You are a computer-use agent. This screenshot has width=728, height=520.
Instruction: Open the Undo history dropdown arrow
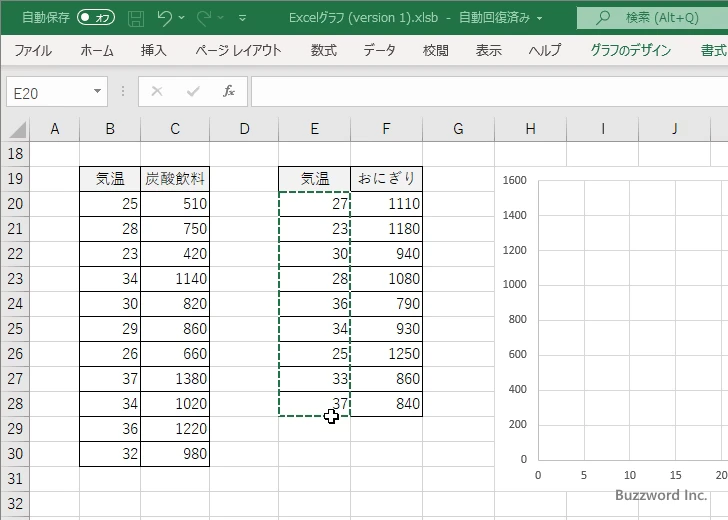[x=182, y=18]
